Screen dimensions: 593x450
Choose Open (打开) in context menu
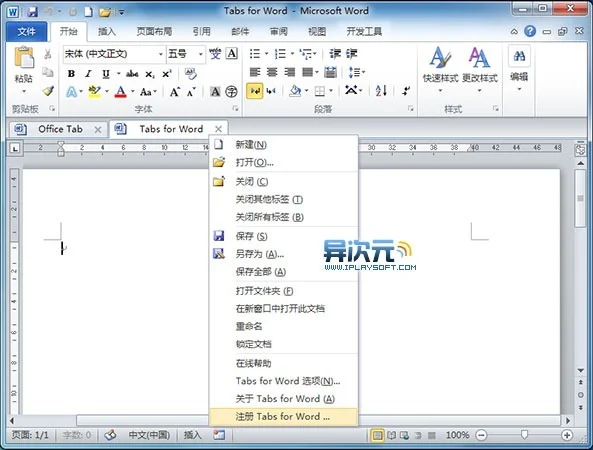pyautogui.click(x=284, y=163)
